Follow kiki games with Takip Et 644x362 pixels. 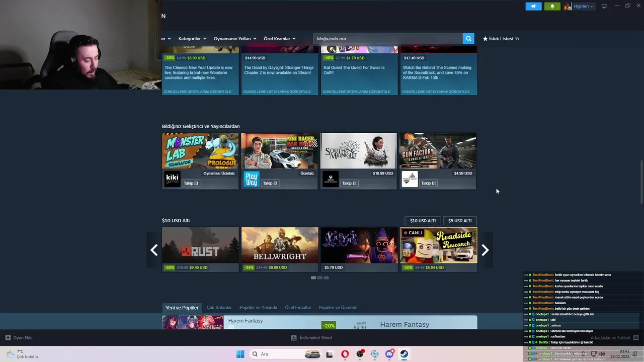click(191, 183)
